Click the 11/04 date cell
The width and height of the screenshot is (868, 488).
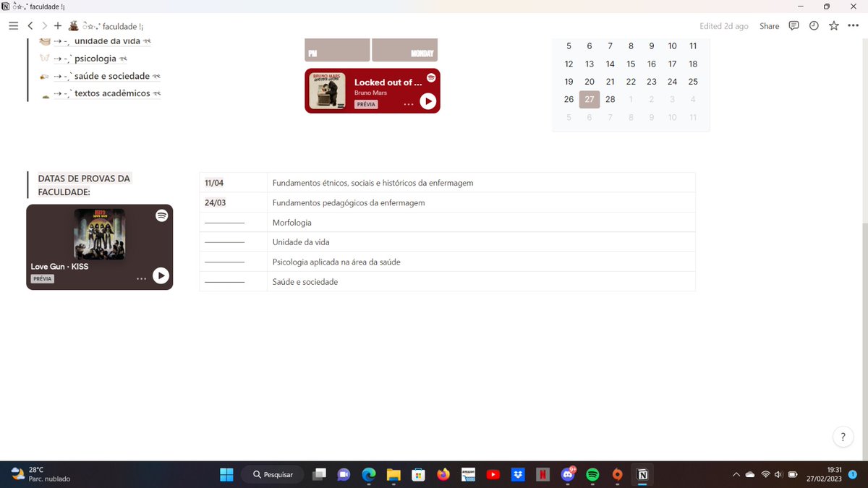coord(233,183)
